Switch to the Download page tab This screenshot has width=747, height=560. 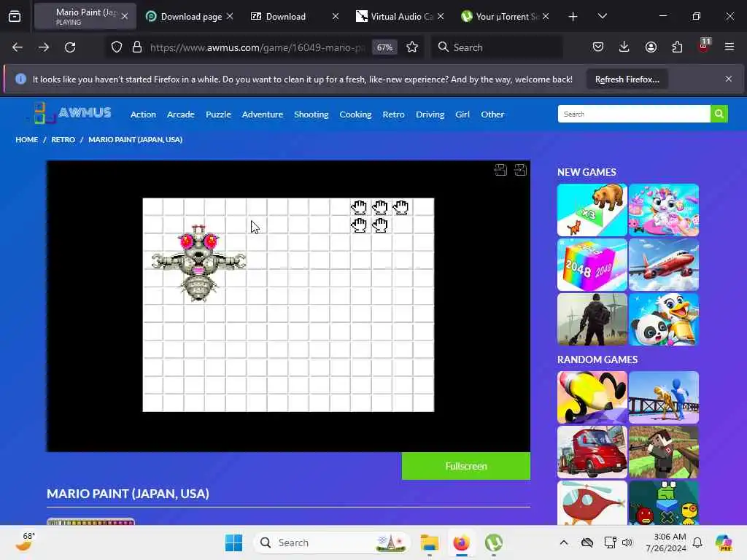click(x=190, y=17)
